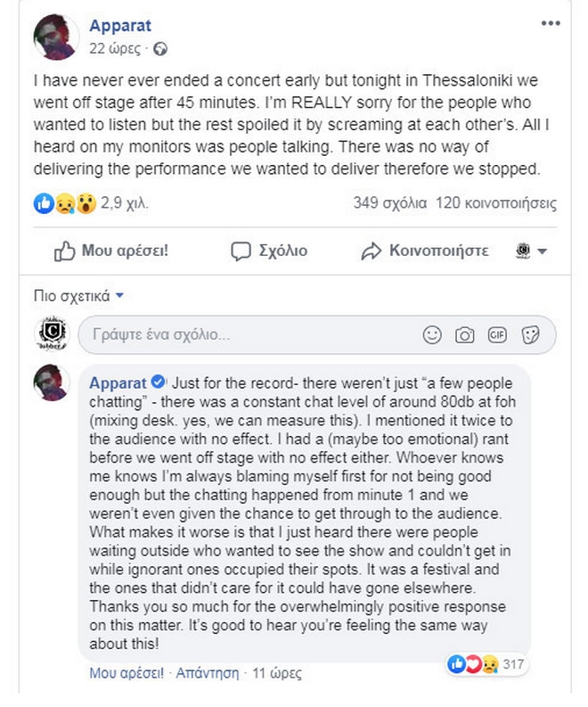Open the sticker picker icon
588x707 pixels.
click(x=530, y=335)
